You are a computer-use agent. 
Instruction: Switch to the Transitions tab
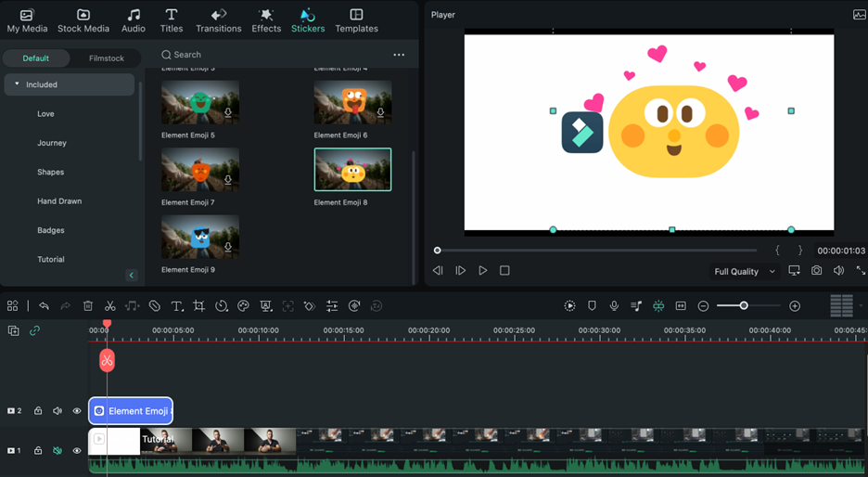point(219,20)
